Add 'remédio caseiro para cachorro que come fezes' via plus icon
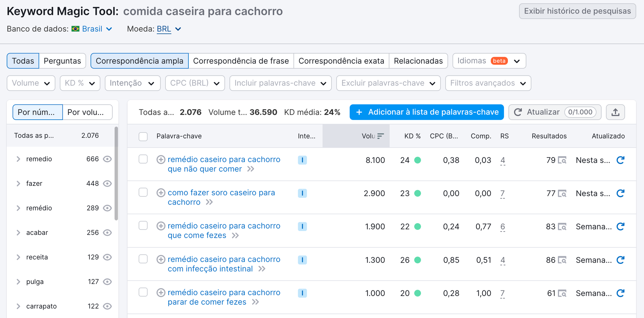 pyautogui.click(x=161, y=226)
